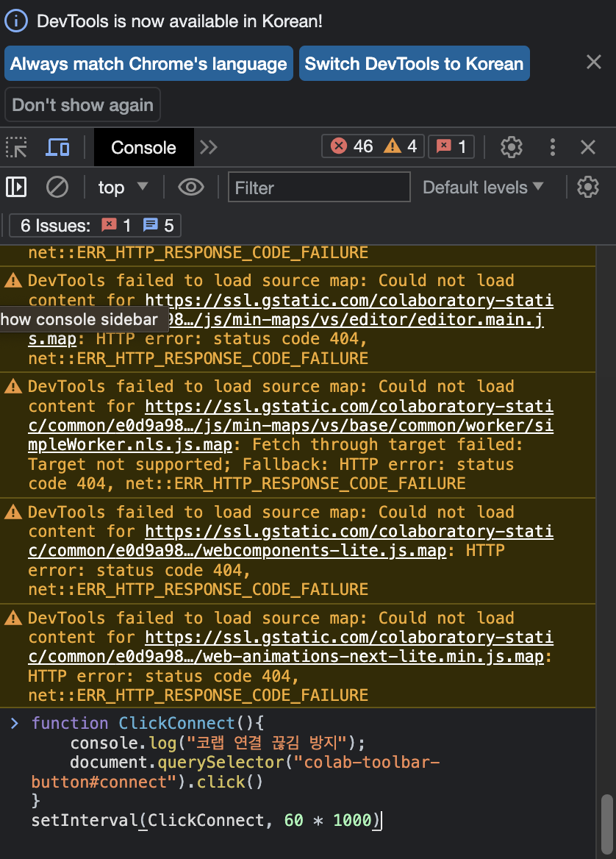This screenshot has height=859, width=616.
Task: Click Always match Chrome's language button
Action: coord(149,63)
